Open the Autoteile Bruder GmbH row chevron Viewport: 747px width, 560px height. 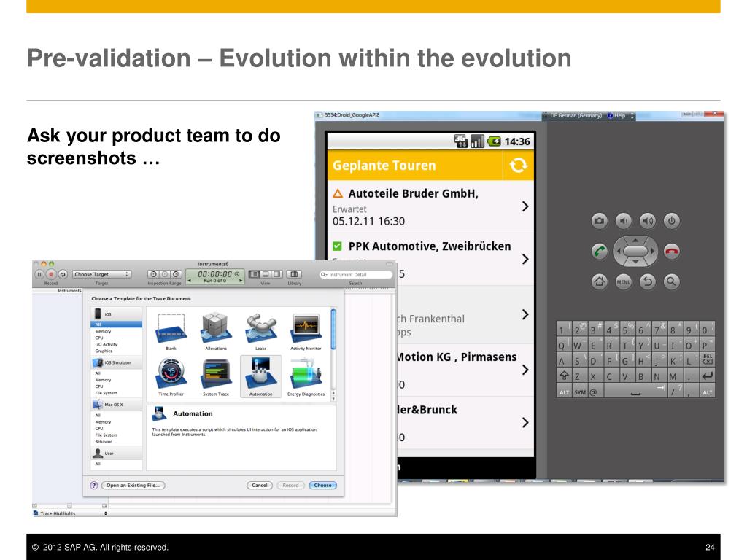(525, 206)
